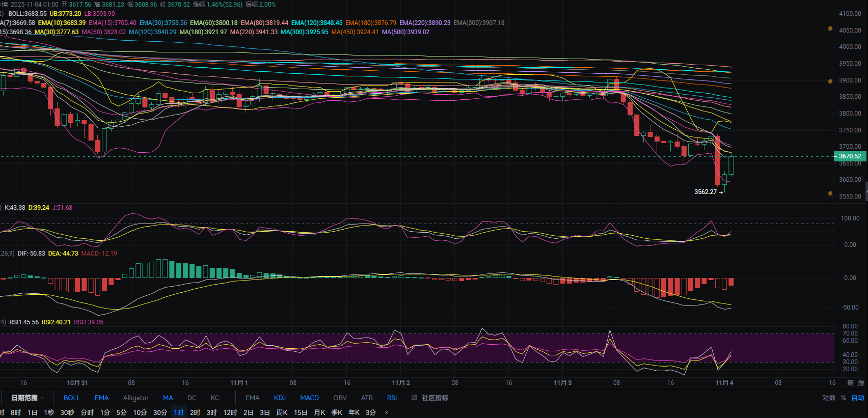Click the current price tag 3670.52
The image size is (868, 418).
tap(850, 156)
